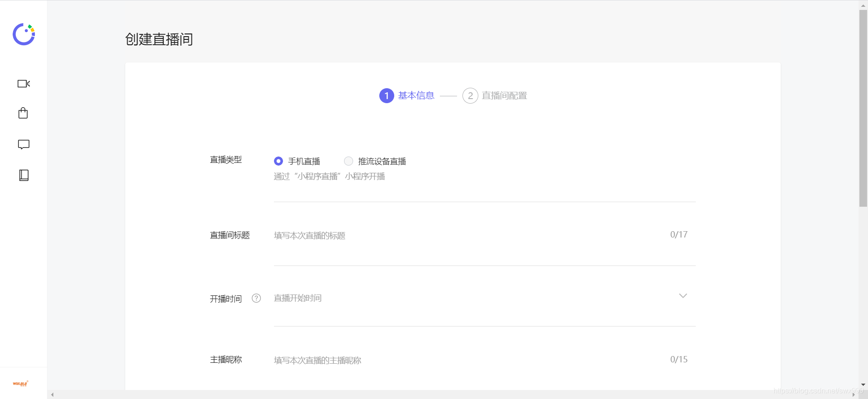
Task: Click the orange account avatar at sidebar bottom
Action: [x=20, y=384]
